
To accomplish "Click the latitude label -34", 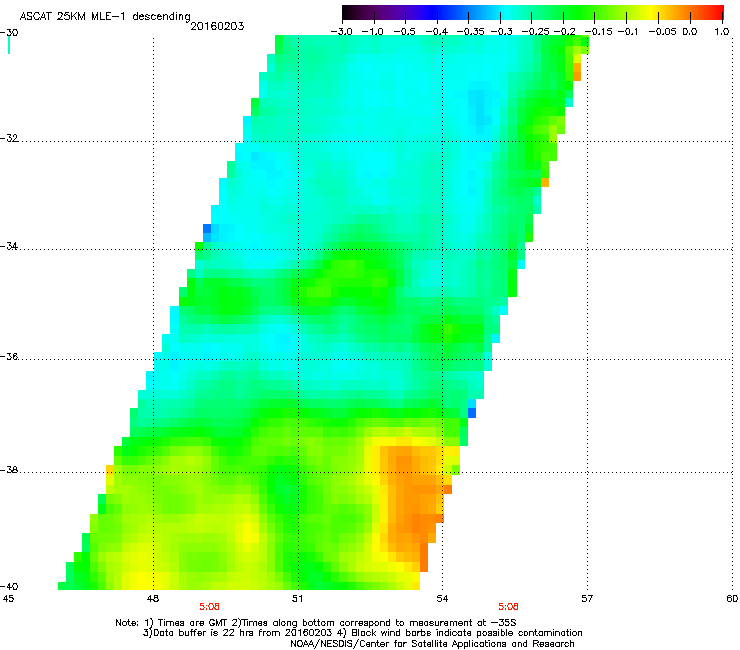I will [x=9, y=246].
